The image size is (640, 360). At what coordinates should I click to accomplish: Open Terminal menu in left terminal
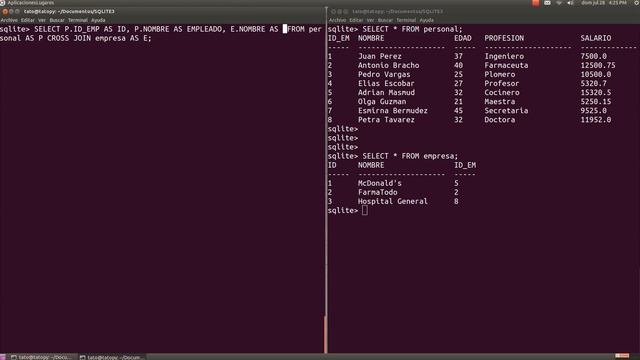[78, 20]
